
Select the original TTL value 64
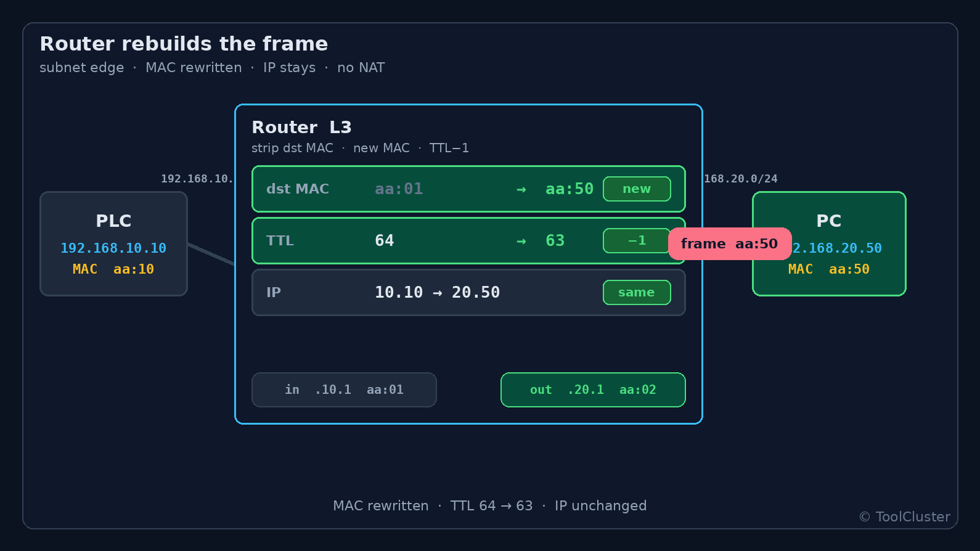click(384, 240)
